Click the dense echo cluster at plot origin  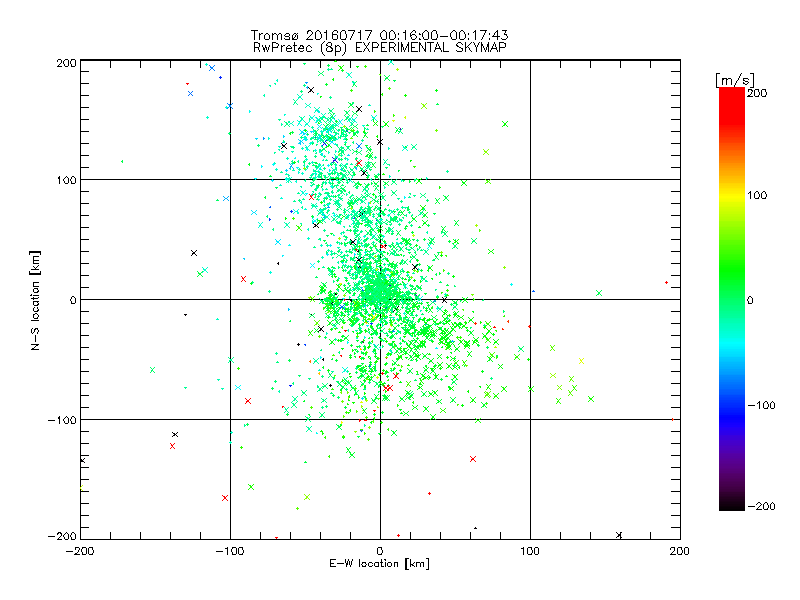point(379,292)
